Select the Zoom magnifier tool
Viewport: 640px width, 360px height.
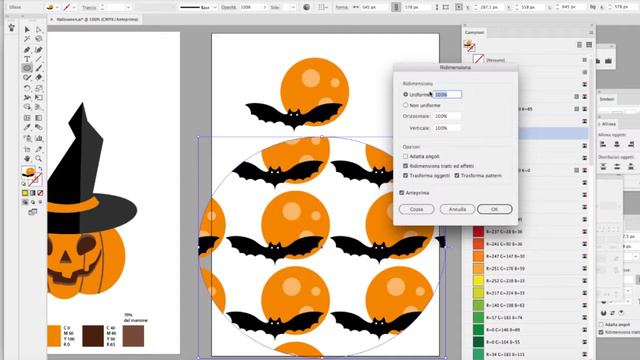click(39, 158)
